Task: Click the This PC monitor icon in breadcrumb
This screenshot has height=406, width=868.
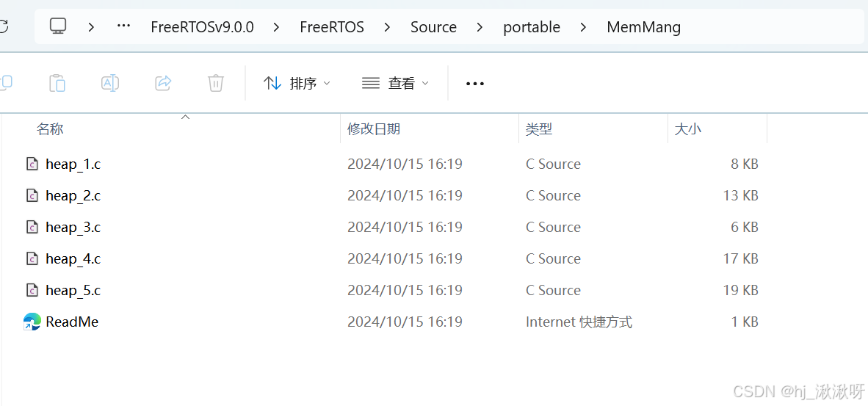Action: pyautogui.click(x=58, y=26)
